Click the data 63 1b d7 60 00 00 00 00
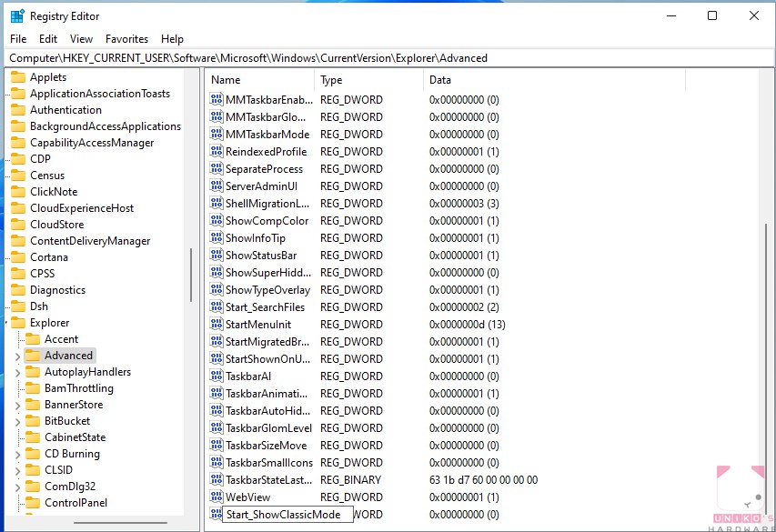This screenshot has height=532, width=776. (x=483, y=480)
